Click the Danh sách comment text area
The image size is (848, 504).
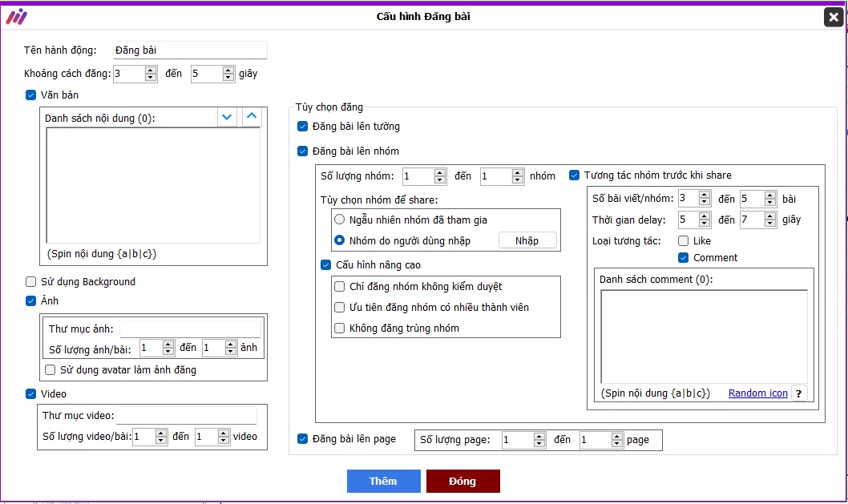(704, 337)
